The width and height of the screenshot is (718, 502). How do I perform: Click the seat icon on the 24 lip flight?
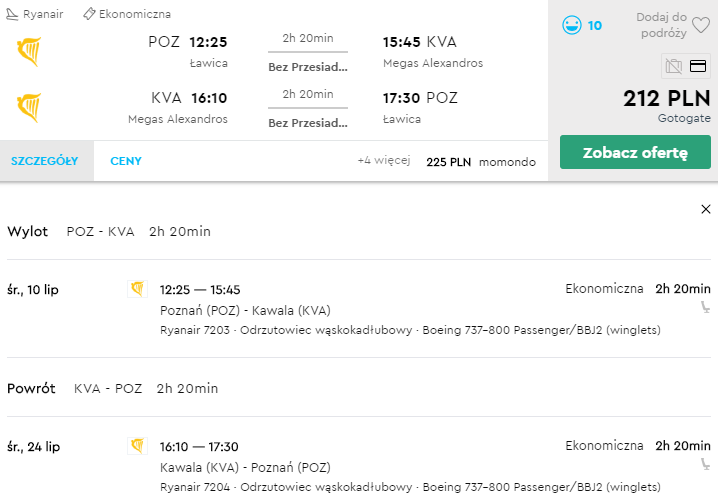tap(706, 465)
